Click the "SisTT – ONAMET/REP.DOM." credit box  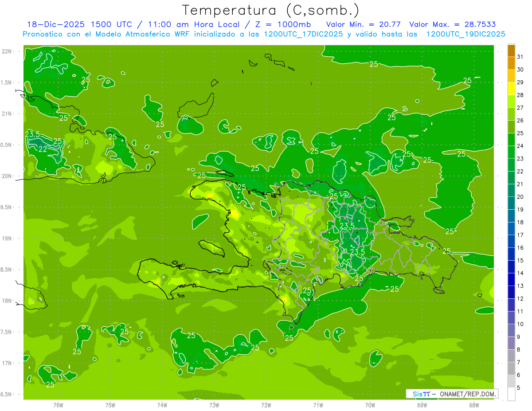(x=452, y=394)
